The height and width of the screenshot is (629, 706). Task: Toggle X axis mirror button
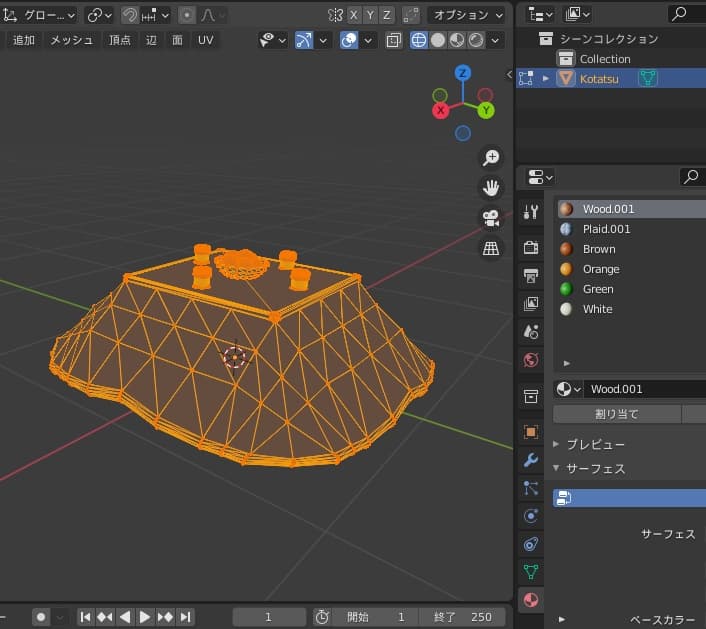(x=354, y=15)
